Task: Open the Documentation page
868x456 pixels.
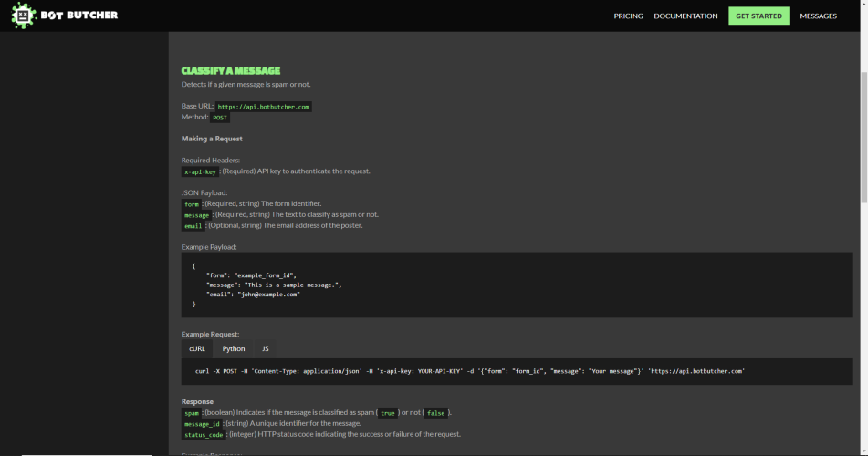Action: tap(685, 16)
